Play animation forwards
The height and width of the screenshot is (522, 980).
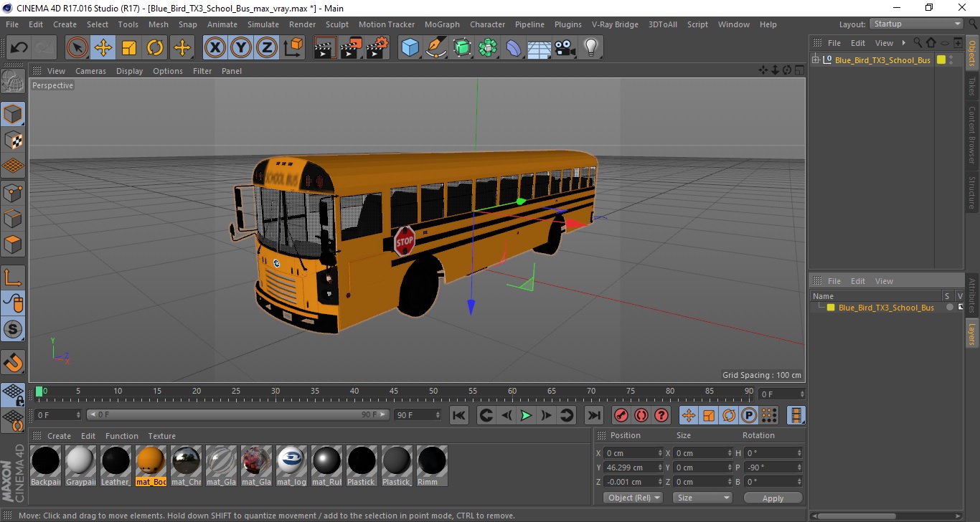click(526, 415)
